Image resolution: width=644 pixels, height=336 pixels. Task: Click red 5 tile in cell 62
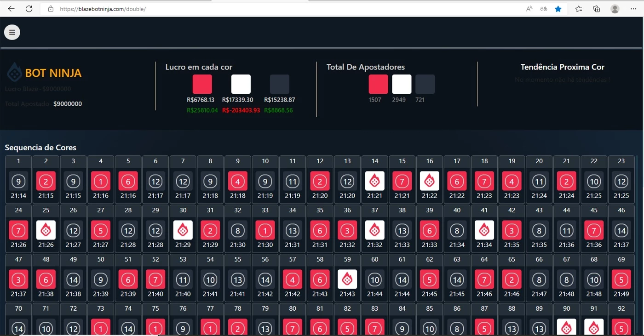tap(430, 279)
